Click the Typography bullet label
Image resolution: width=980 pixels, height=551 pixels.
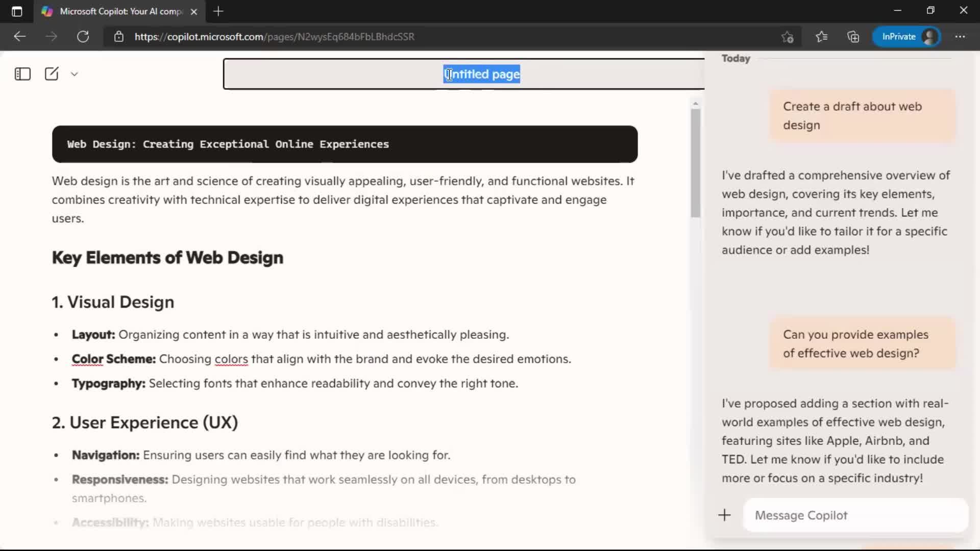click(x=108, y=384)
